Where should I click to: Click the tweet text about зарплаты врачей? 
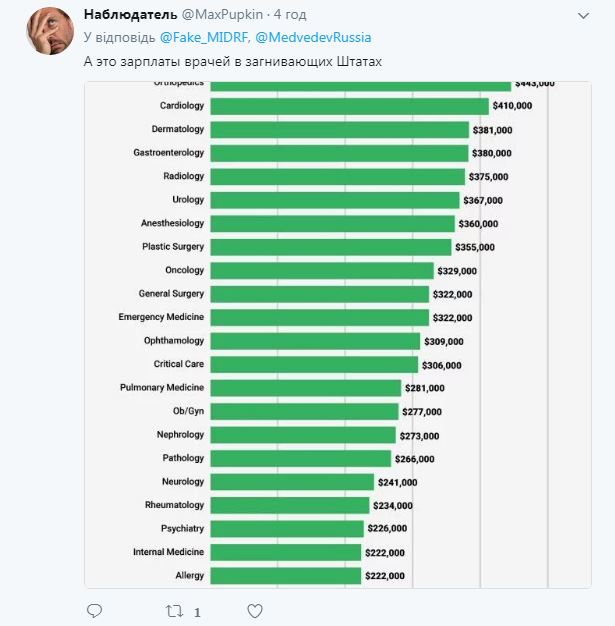coord(232,62)
